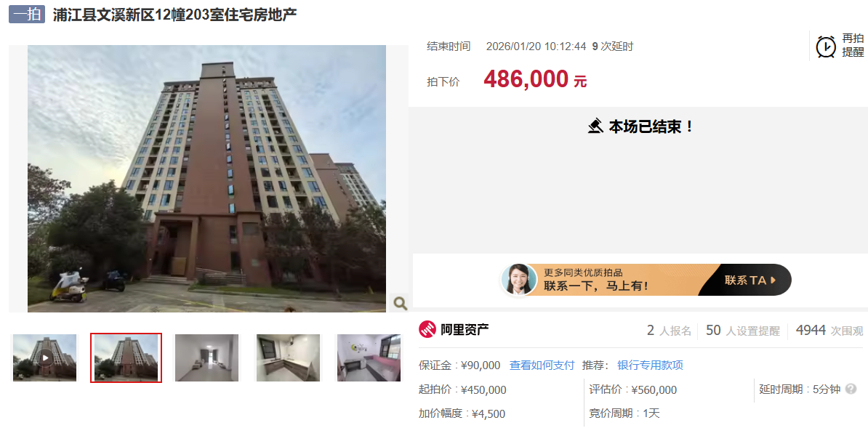868x428 pixels.
Task: Click the alarm clock reminder icon
Action: (826, 47)
